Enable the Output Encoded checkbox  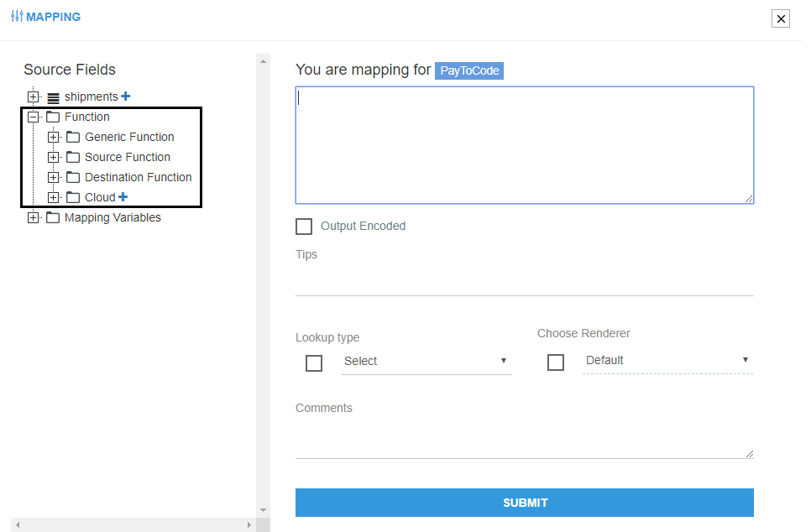304,226
